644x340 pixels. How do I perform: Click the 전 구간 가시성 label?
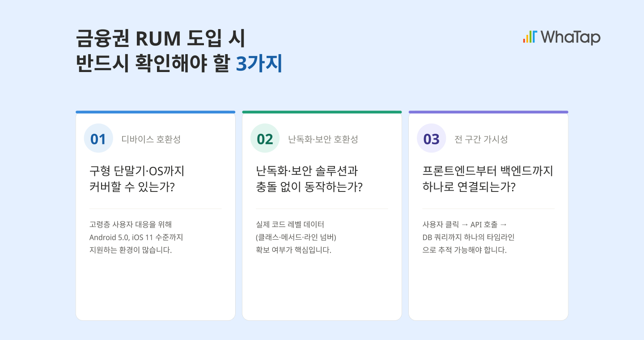[481, 139]
